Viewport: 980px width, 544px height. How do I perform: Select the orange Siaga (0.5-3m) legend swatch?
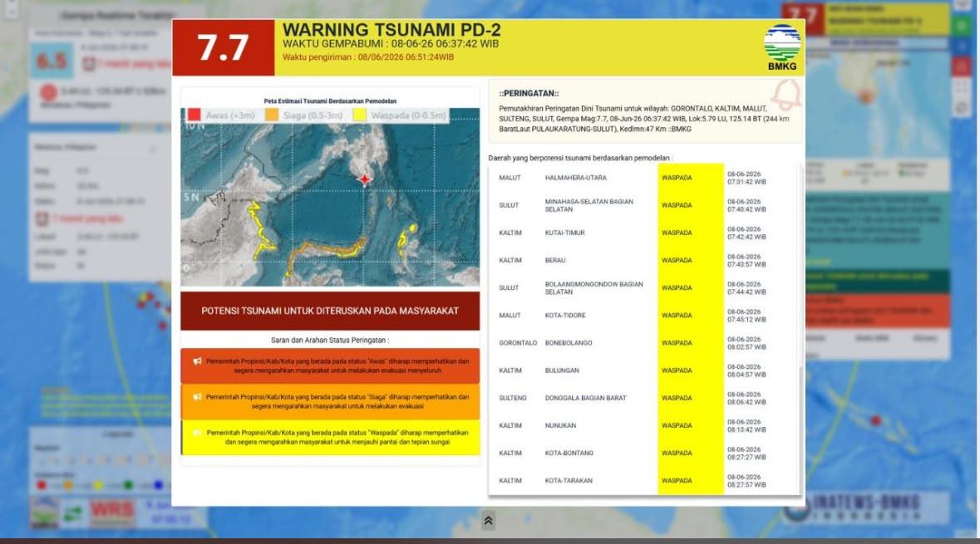[x=271, y=115]
